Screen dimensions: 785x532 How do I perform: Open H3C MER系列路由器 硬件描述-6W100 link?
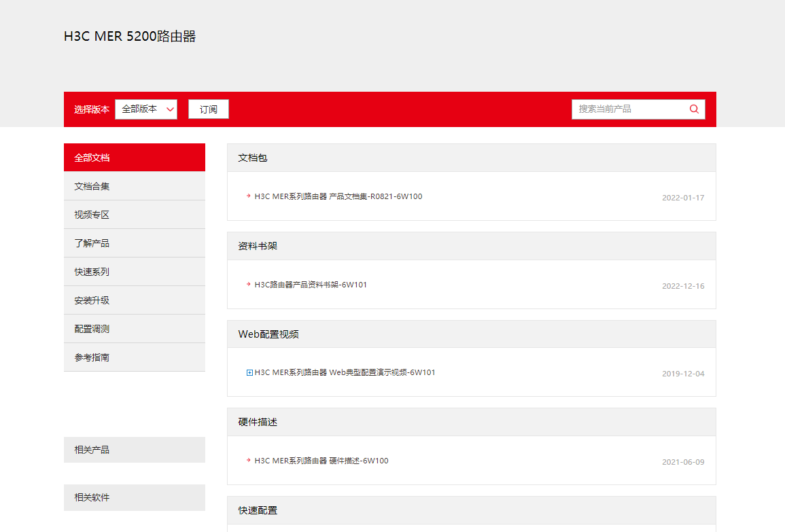point(321,461)
